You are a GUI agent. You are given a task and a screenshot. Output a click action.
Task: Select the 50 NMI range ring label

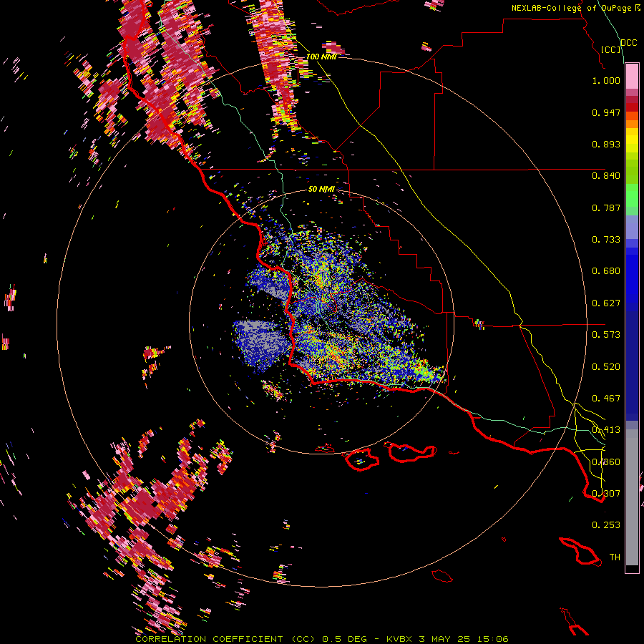[321, 190]
